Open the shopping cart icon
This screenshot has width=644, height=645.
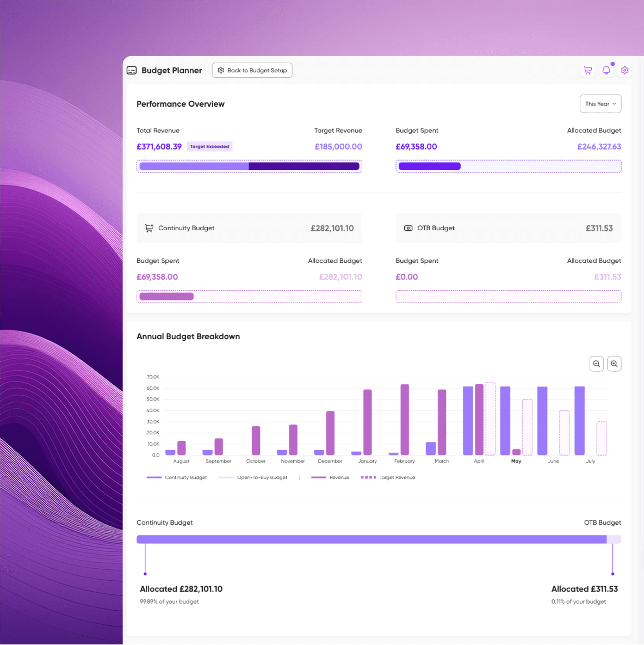tap(587, 70)
